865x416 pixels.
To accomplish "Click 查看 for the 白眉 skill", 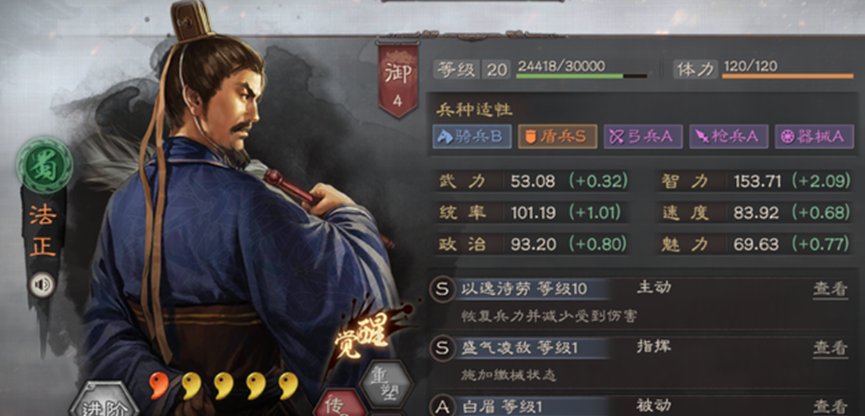I will click(830, 407).
